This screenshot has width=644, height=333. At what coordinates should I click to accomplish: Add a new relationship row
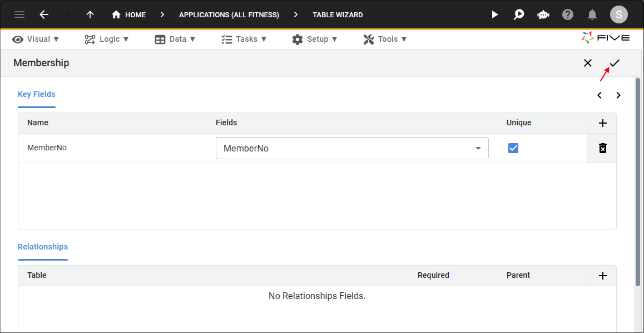coord(602,276)
